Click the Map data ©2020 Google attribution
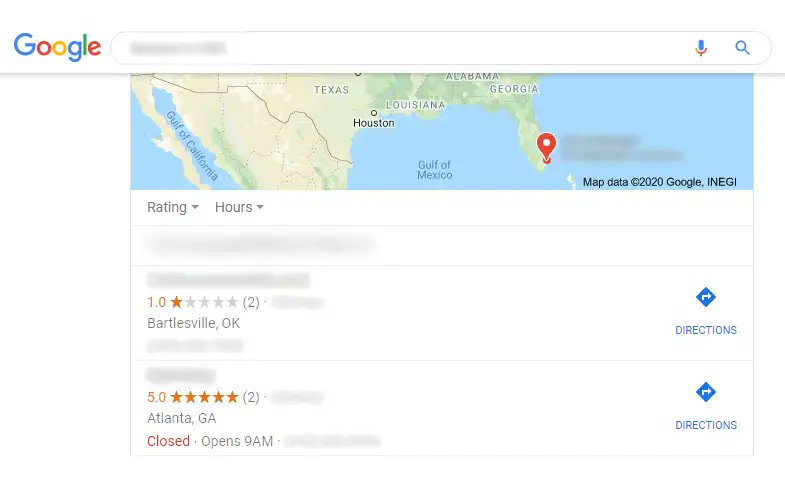 [659, 182]
